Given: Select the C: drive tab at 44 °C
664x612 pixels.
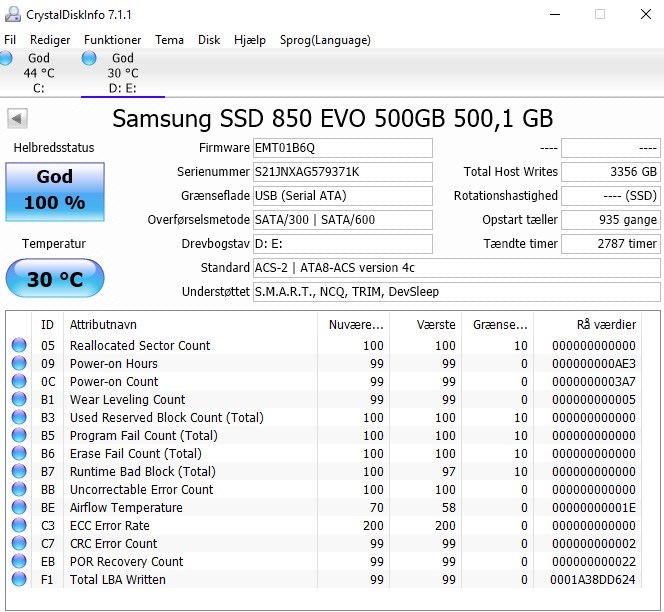Looking at the screenshot, I should pyautogui.click(x=39, y=73).
